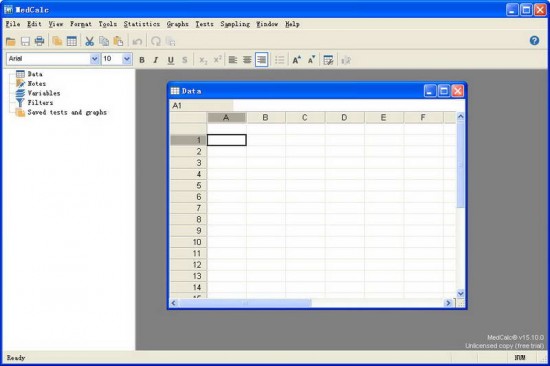Open the Statistics menu

pyautogui.click(x=142, y=24)
